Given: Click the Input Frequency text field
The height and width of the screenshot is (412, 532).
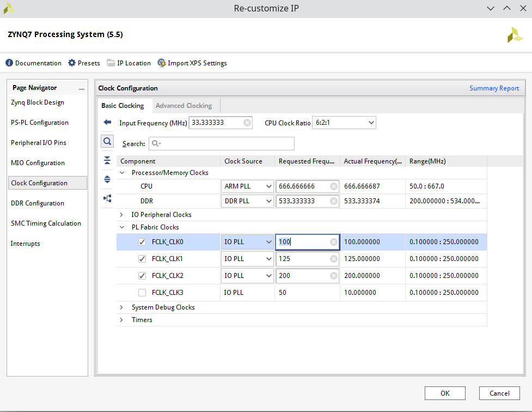Looking at the screenshot, I should click(x=220, y=123).
